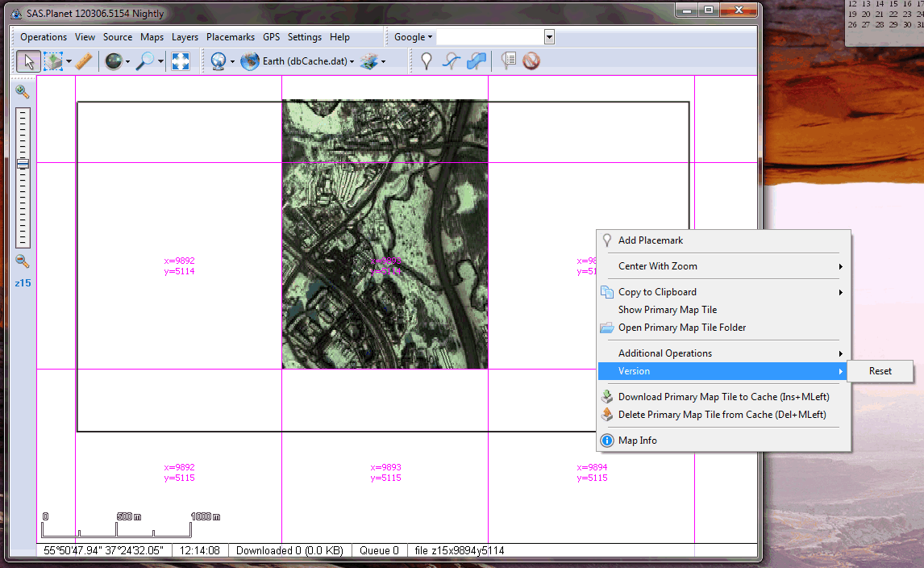Click Map Info in the context menu

637,441
